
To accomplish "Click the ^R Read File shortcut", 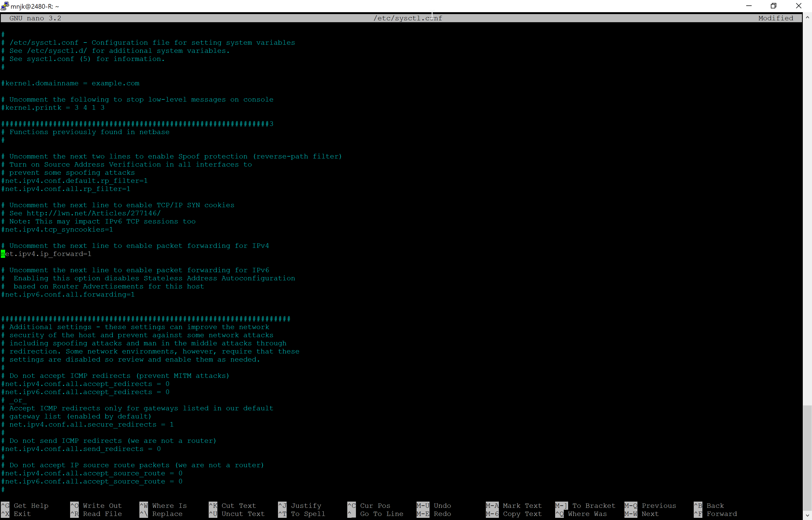I will 96,513.
